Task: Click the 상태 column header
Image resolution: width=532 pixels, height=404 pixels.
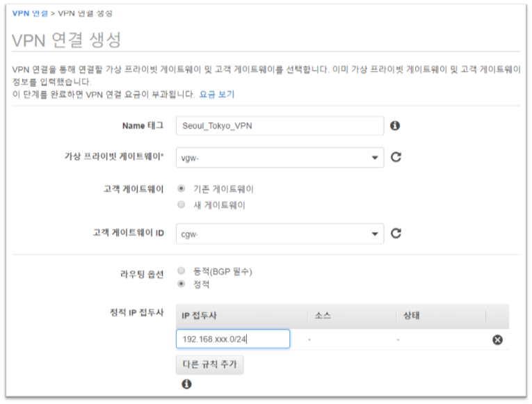Action: point(412,316)
